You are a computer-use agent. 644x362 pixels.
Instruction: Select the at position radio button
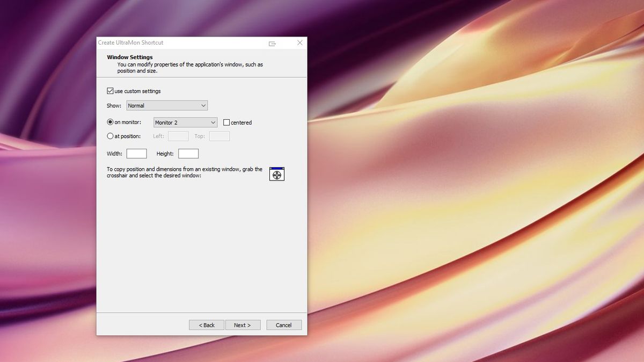tap(109, 136)
